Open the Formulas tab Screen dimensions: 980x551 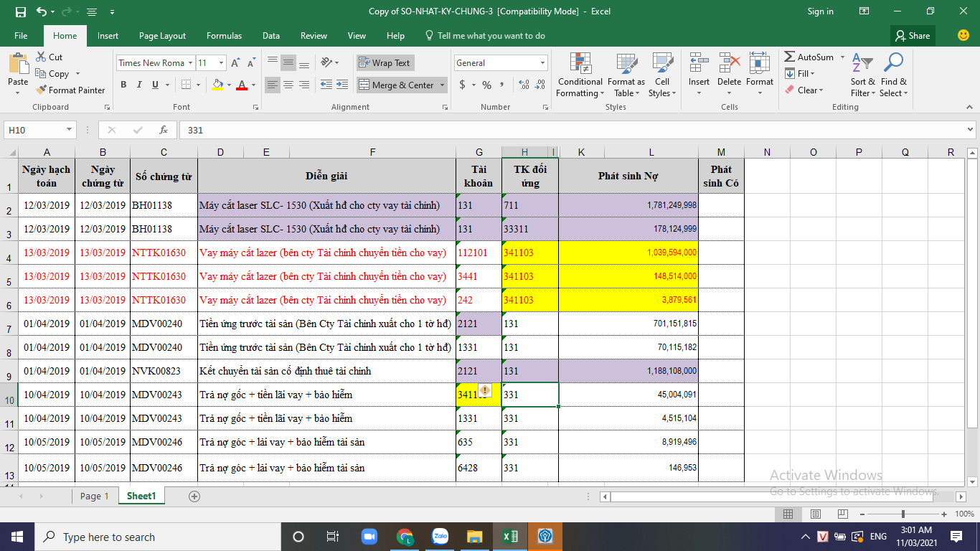(x=225, y=36)
